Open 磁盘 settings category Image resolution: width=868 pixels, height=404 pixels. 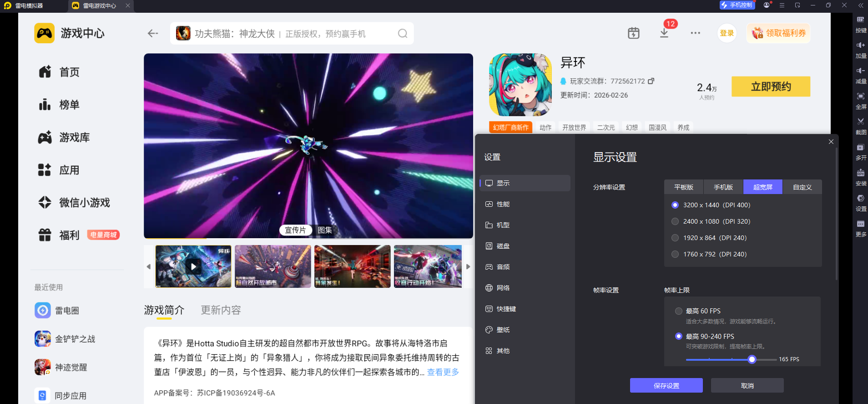(x=525, y=246)
